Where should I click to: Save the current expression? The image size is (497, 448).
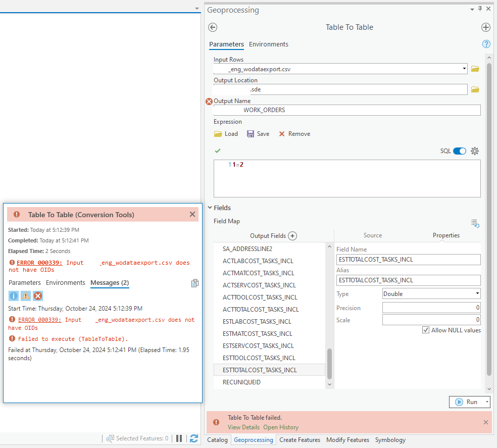coord(258,133)
